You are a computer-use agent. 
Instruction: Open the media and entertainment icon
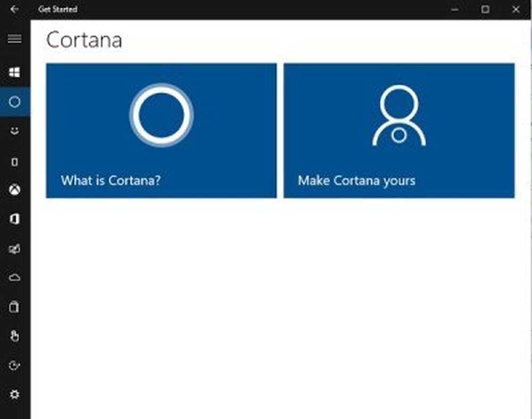[15, 249]
